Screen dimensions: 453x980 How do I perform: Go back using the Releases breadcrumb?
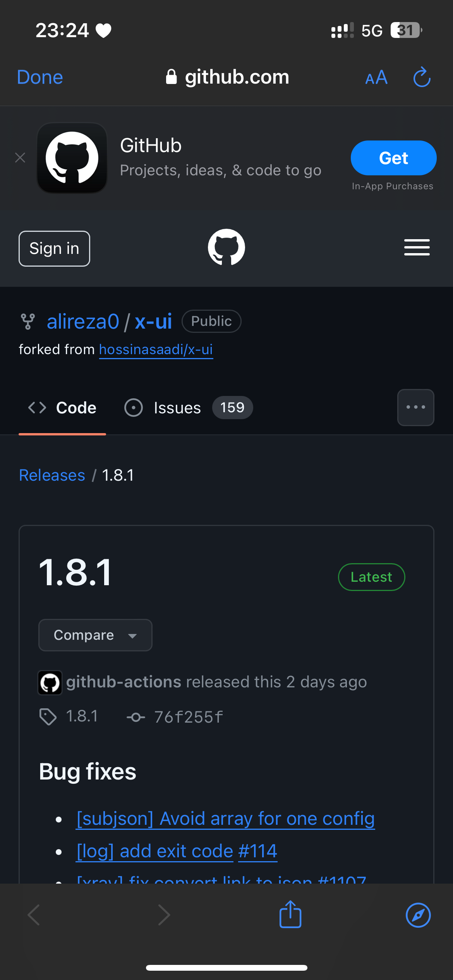coord(52,475)
